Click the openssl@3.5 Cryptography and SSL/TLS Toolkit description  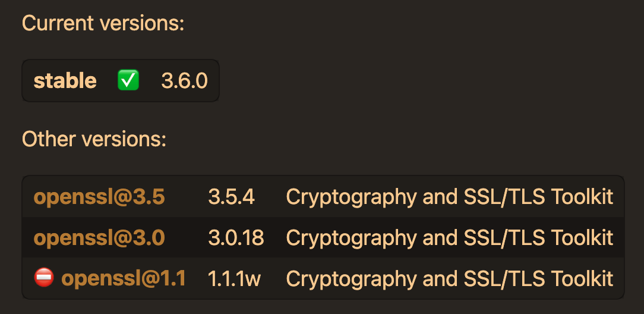click(x=450, y=197)
